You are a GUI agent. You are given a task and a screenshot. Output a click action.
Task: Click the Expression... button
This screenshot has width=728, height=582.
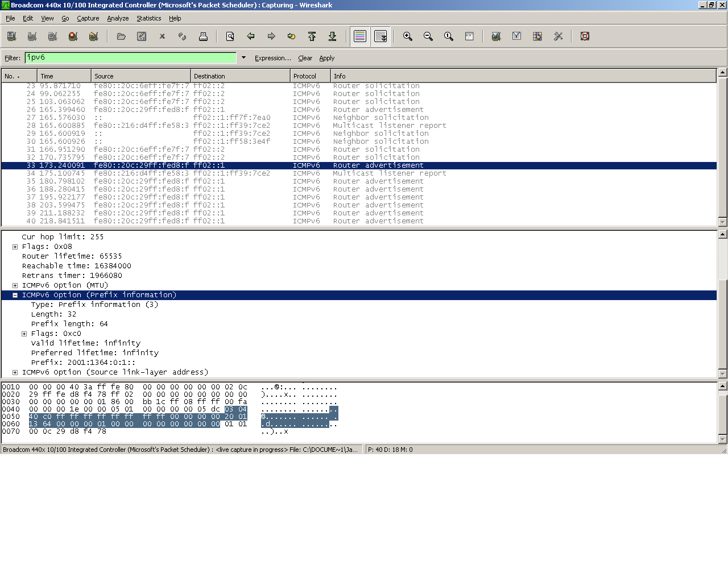(272, 58)
